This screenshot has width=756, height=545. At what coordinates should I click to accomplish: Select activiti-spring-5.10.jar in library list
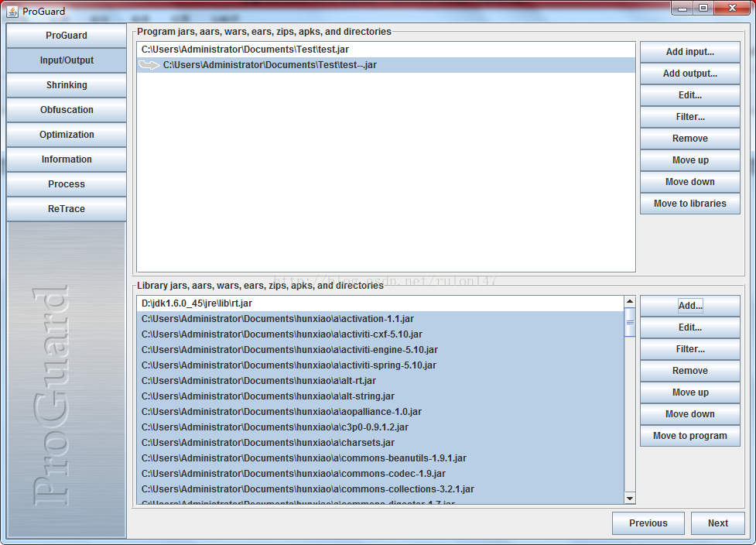381,365
